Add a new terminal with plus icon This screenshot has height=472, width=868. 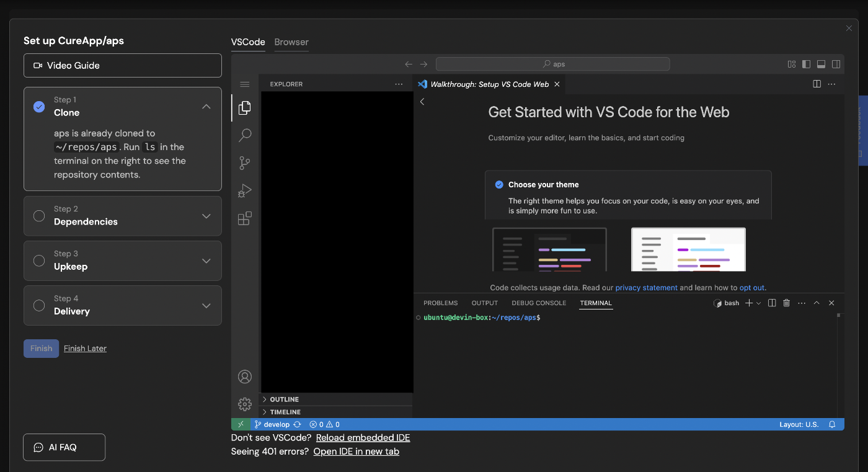pyautogui.click(x=749, y=303)
